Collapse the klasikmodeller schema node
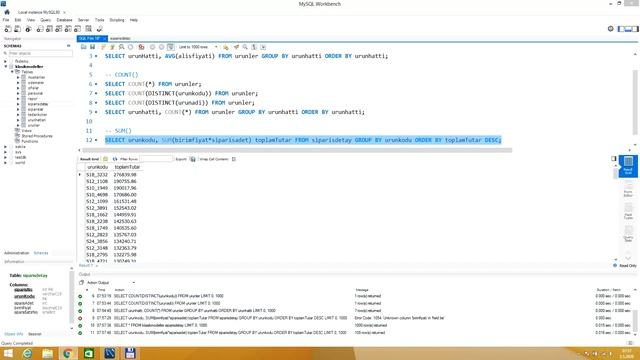The image size is (640, 360). click(x=6, y=67)
